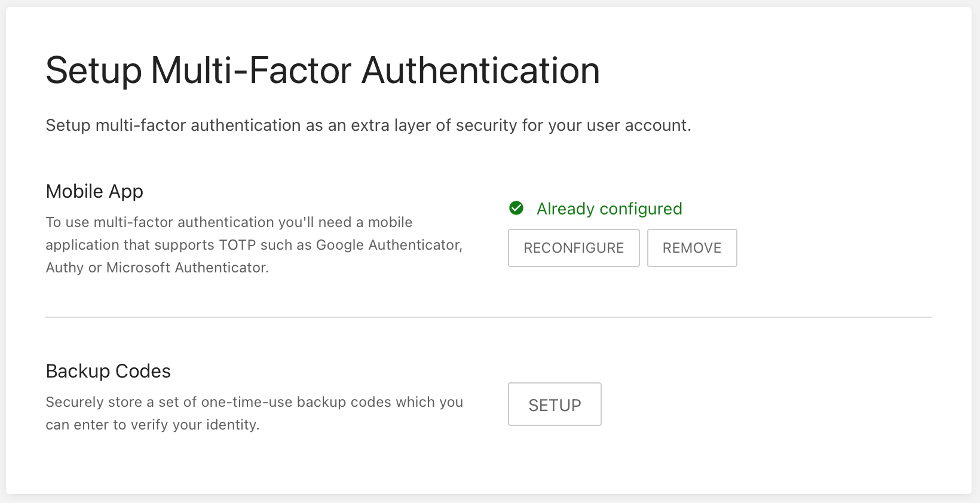Click the paragraph mentioning Google Authenticator
Viewport: 980px width, 503px height.
(255, 245)
